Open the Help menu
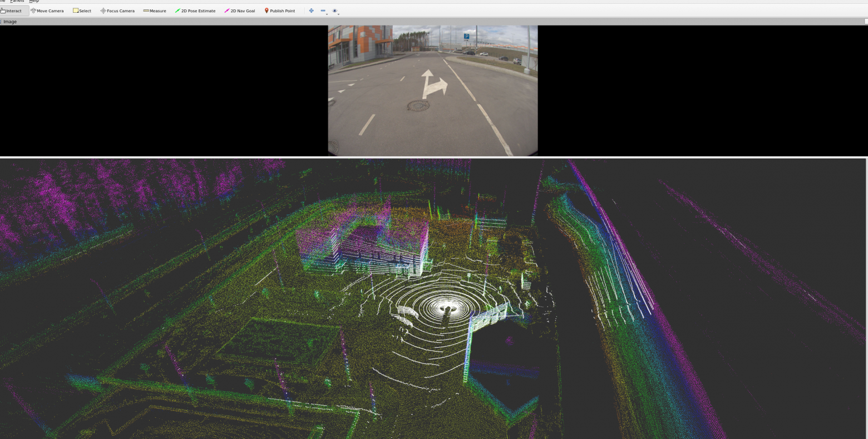The image size is (868, 439). click(34, 1)
